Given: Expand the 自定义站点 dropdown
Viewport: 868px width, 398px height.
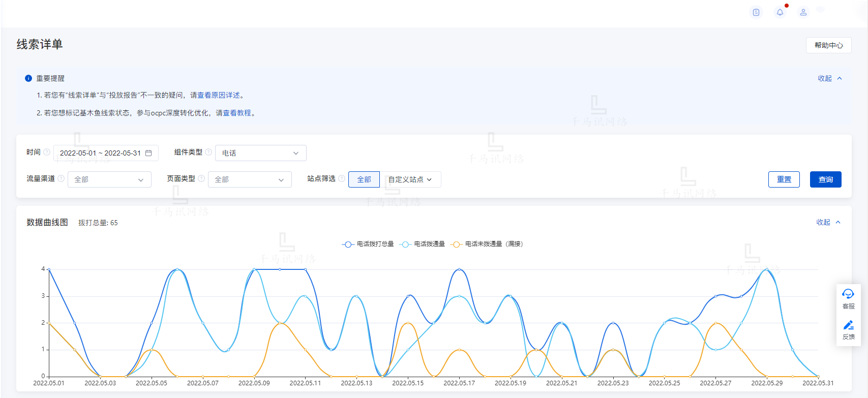Looking at the screenshot, I should pyautogui.click(x=410, y=179).
